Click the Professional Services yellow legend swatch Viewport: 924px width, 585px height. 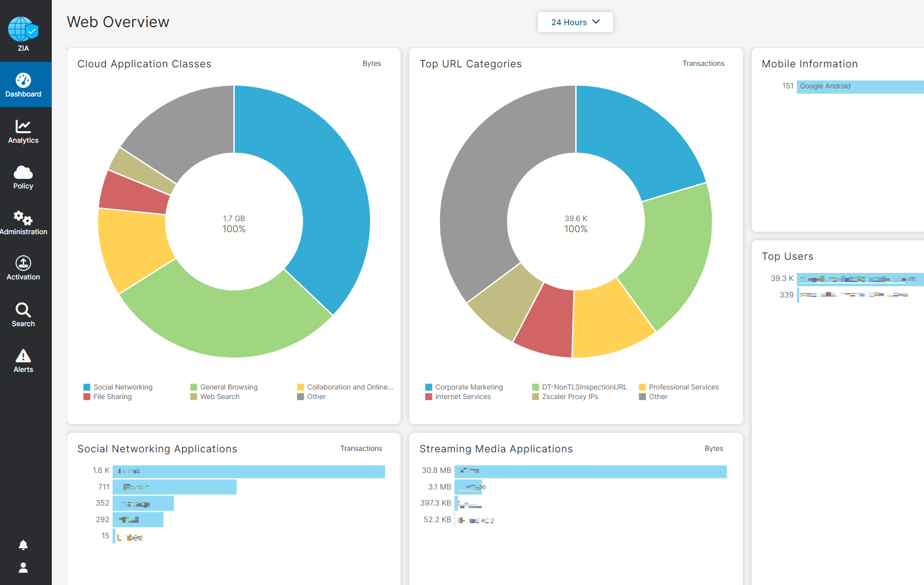click(642, 387)
